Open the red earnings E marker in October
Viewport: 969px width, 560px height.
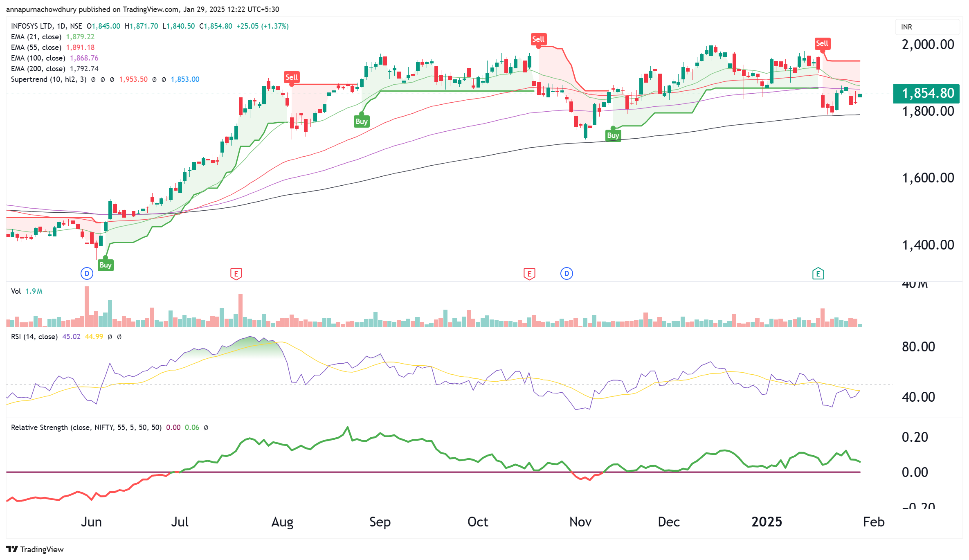pyautogui.click(x=529, y=274)
